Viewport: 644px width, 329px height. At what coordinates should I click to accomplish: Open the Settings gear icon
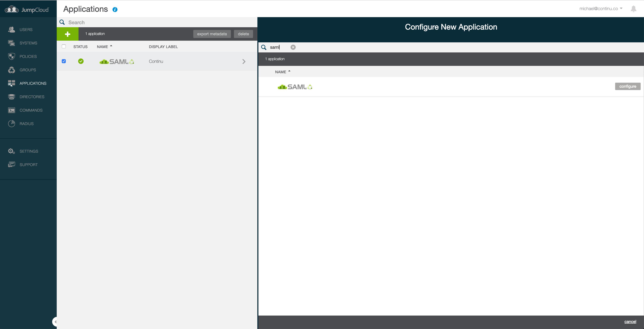12,151
